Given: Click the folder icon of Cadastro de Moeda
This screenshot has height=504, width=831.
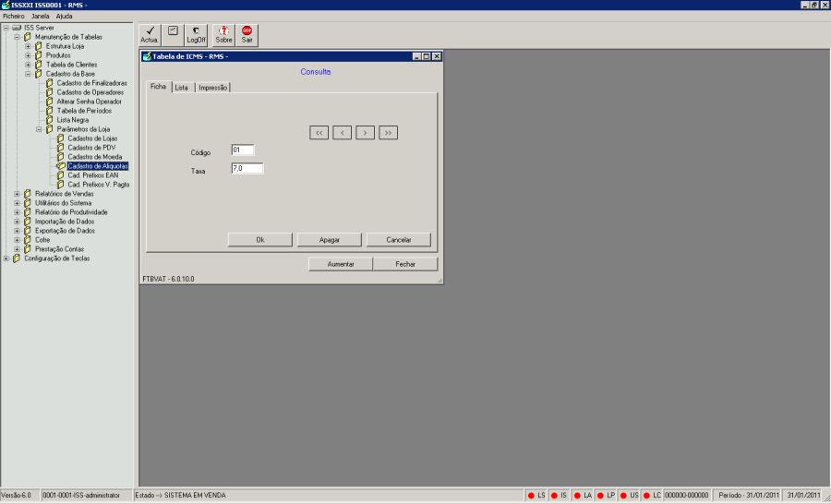Looking at the screenshot, I should (x=60, y=157).
